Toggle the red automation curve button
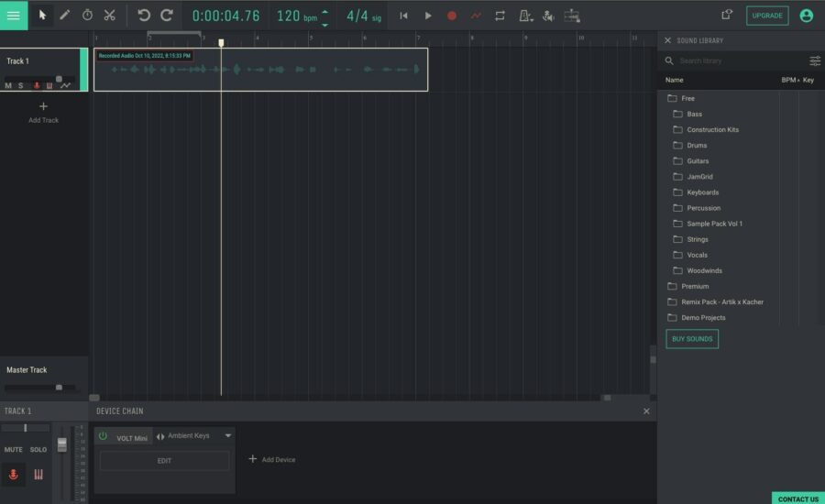This screenshot has width=825, height=504. coord(476,16)
